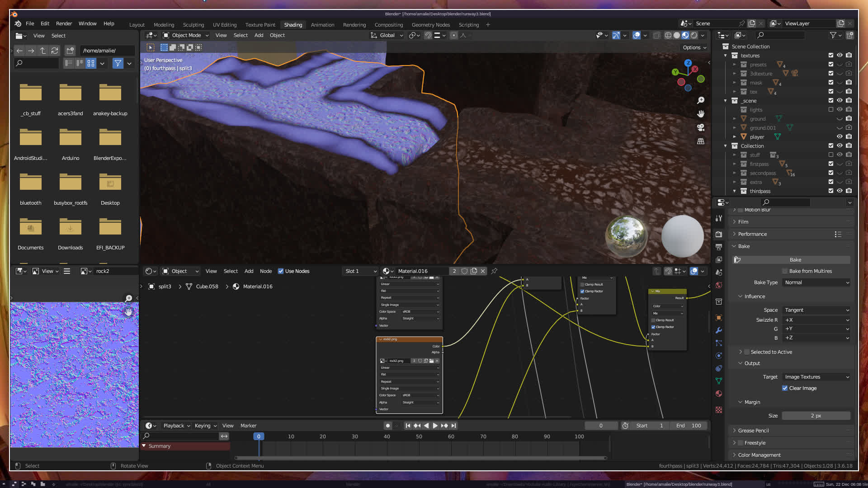Click the zoom magnifier icon in viewport

[701, 100]
